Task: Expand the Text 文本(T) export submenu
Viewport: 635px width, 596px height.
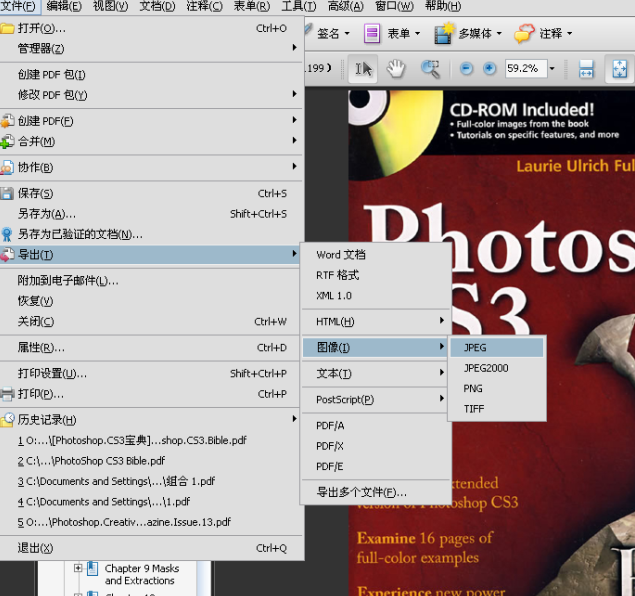Action: click(x=376, y=373)
